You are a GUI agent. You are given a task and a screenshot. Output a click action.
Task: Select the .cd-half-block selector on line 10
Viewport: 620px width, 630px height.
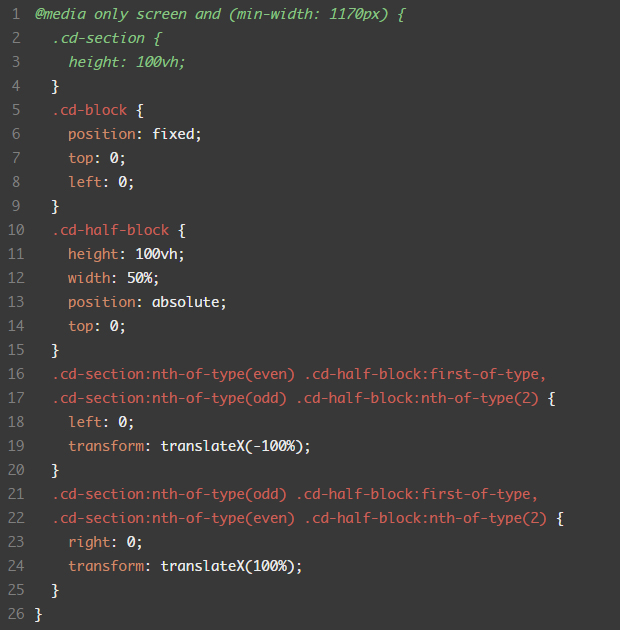coord(110,230)
